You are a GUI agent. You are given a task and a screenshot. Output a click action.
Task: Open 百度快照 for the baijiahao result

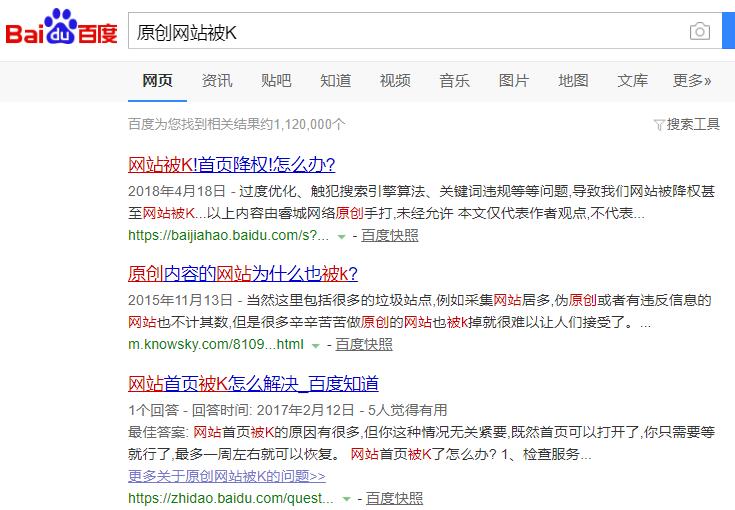pos(390,235)
